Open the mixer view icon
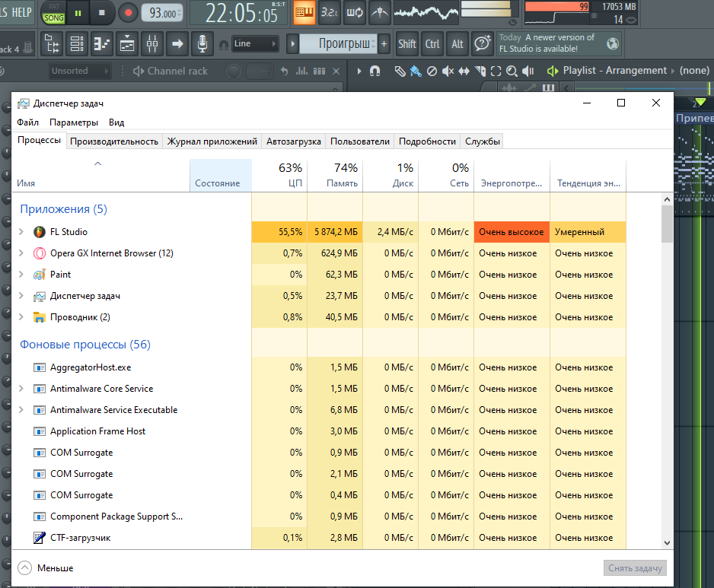 click(152, 44)
